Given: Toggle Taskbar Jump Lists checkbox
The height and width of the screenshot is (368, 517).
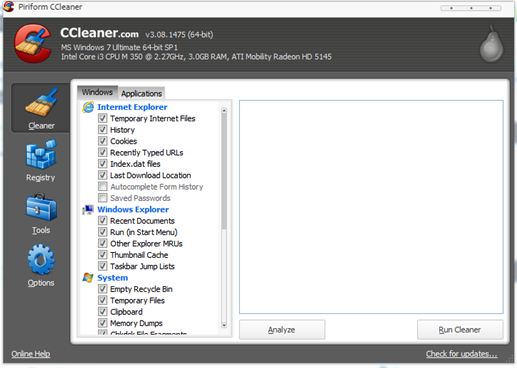Looking at the screenshot, I should (x=102, y=266).
